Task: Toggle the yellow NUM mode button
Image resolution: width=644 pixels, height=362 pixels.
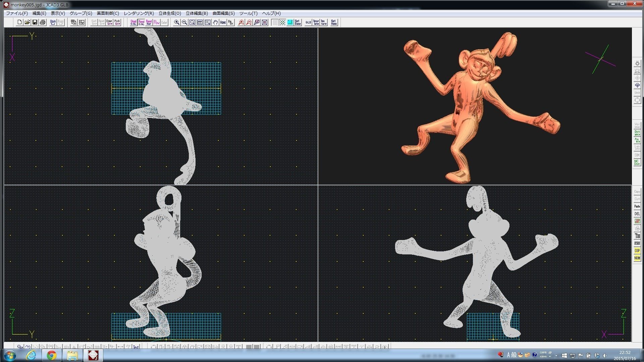Action: [637, 258]
